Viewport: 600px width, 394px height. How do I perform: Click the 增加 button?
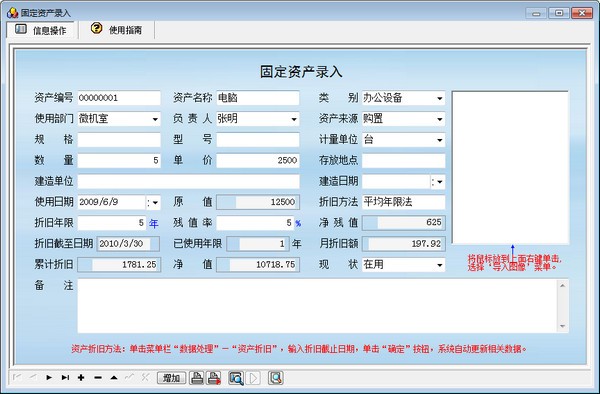(x=171, y=378)
